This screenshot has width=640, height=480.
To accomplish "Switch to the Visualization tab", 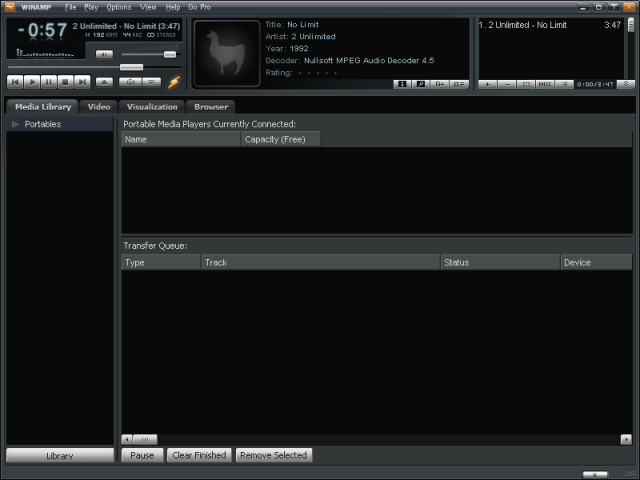I will 152,107.
